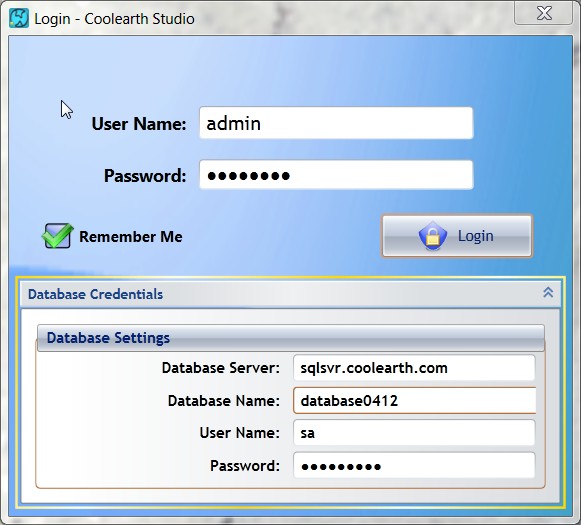Toggle the Remember Me checkbox
Screen dimensions: 581x525
[x=57, y=236]
